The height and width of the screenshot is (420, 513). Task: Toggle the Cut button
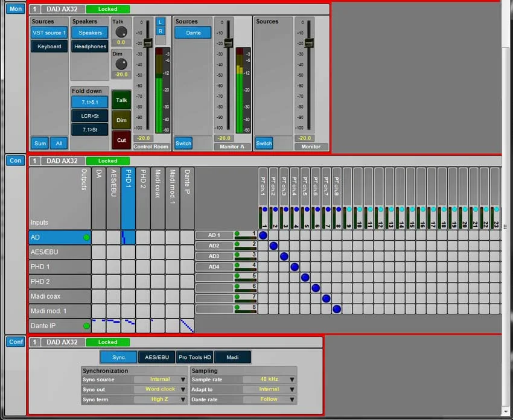121,140
